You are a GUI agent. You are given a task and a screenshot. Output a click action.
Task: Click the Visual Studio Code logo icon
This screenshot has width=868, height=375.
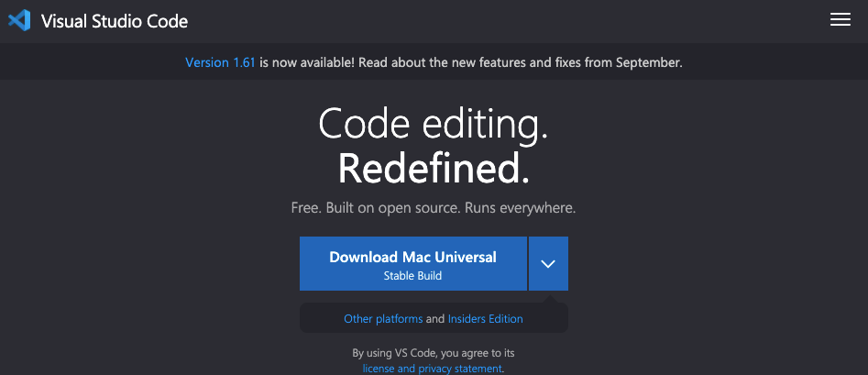coord(19,21)
